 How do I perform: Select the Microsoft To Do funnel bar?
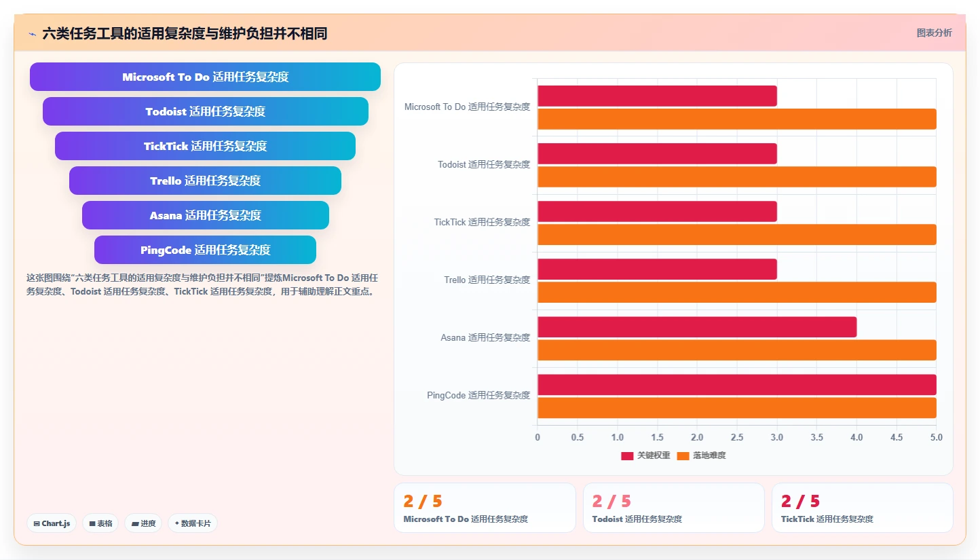pyautogui.click(x=205, y=77)
